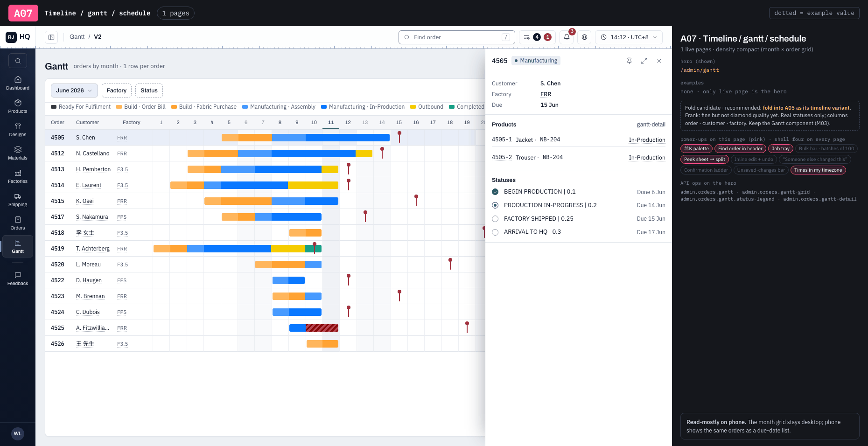Open Designs in the sidebar

pyautogui.click(x=18, y=130)
